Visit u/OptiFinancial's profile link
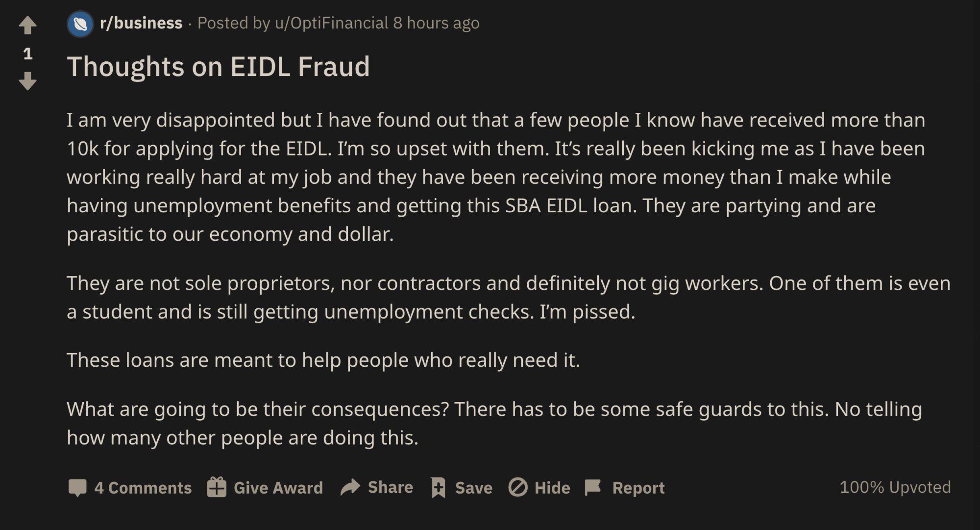Viewport: 980px width, 530px height. click(332, 23)
